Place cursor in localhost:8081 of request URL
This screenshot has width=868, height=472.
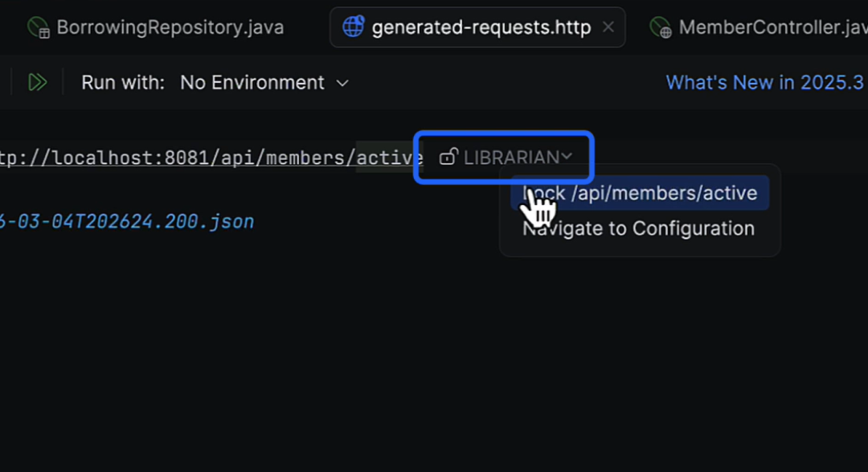tap(129, 158)
